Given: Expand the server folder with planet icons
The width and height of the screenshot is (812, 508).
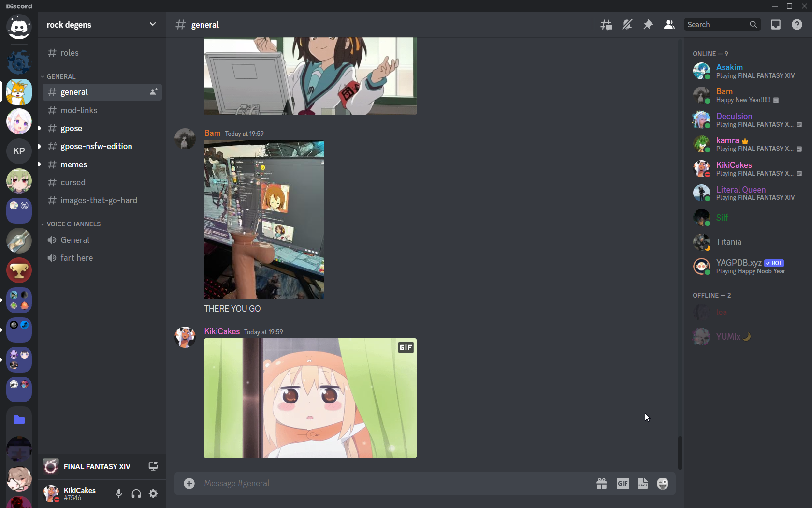Looking at the screenshot, I should click(19, 300).
